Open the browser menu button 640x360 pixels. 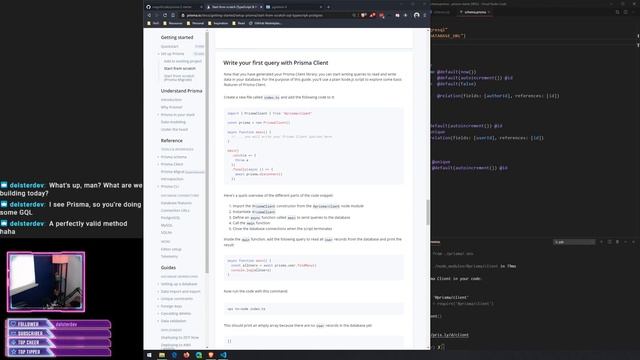click(425, 15)
